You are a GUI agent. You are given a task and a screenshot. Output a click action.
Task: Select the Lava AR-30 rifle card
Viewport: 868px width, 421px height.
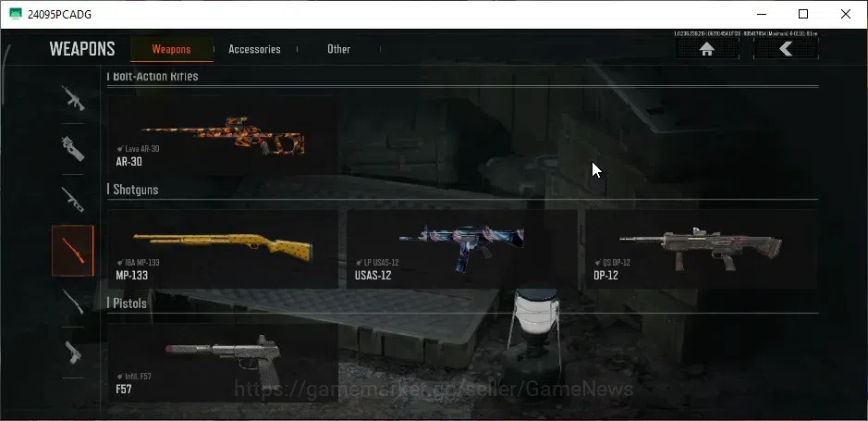click(x=223, y=136)
